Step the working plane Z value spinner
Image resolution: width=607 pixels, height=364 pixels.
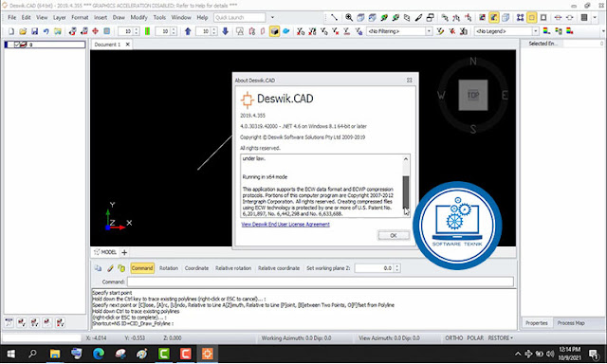(x=396, y=268)
